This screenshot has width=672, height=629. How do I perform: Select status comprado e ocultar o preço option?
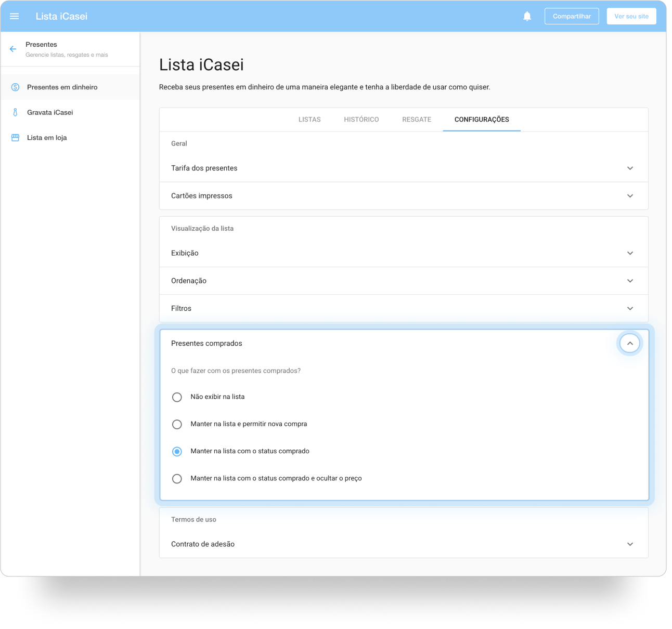(177, 478)
